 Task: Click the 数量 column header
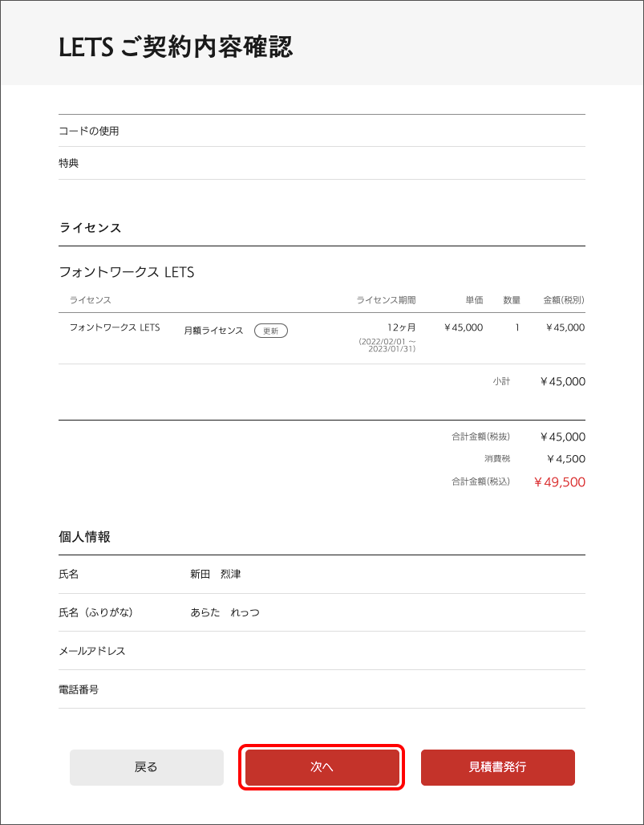[512, 300]
